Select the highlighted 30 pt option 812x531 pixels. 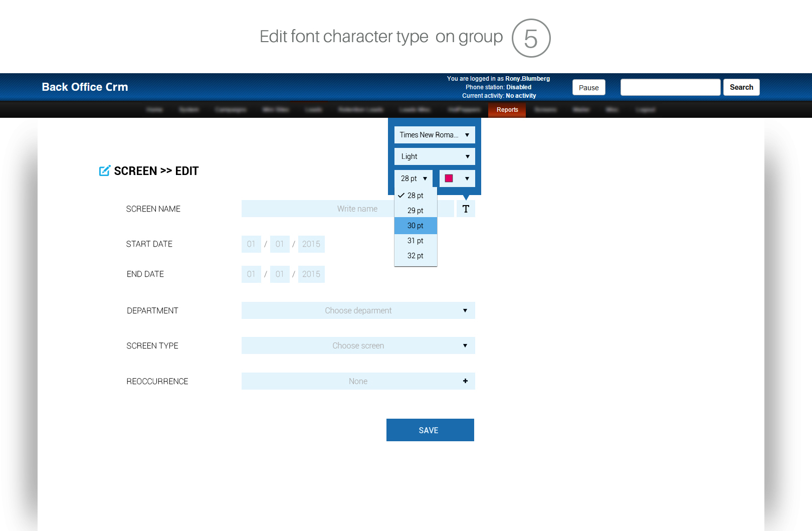[416, 226]
